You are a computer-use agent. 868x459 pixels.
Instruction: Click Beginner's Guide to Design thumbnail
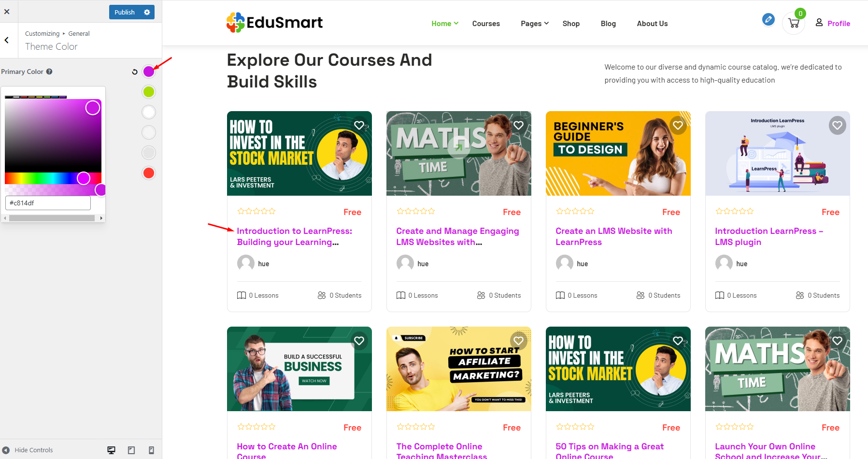click(618, 154)
